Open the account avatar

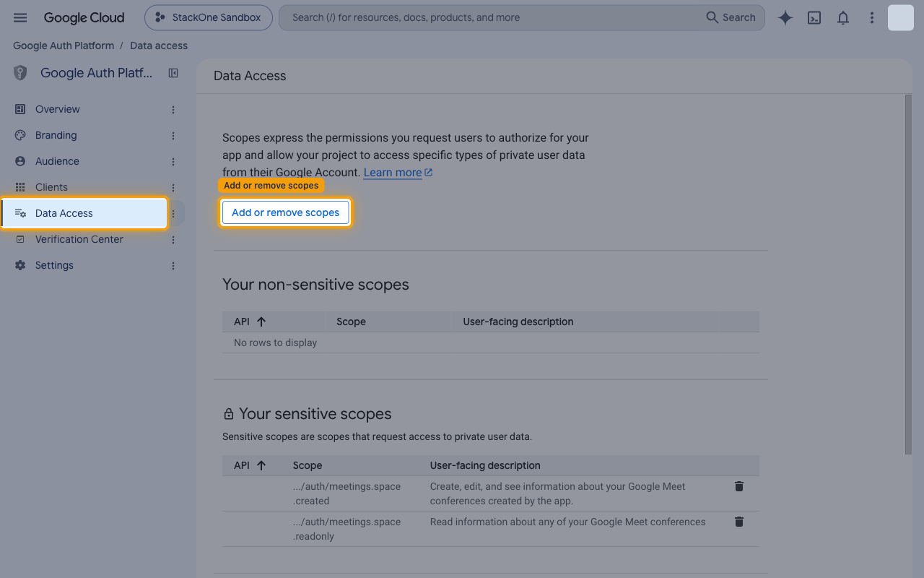click(x=901, y=17)
